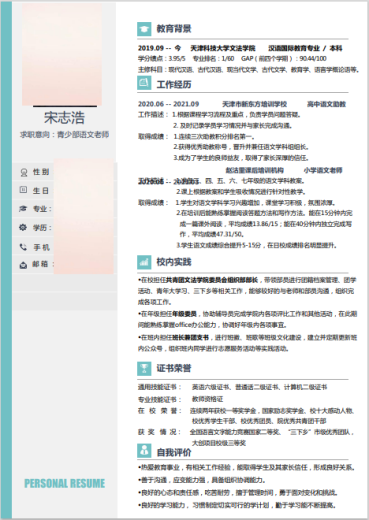Click the 证书荣誉 section heading

174,368
